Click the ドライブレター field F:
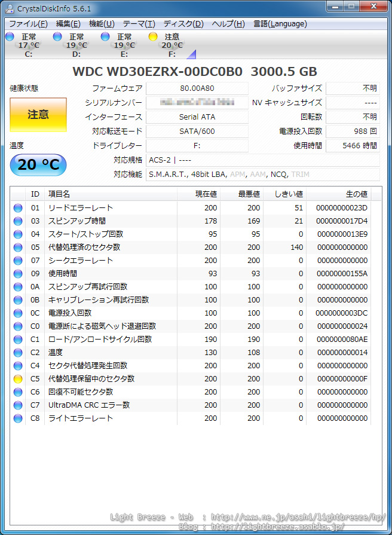392x535 pixels. tap(197, 146)
